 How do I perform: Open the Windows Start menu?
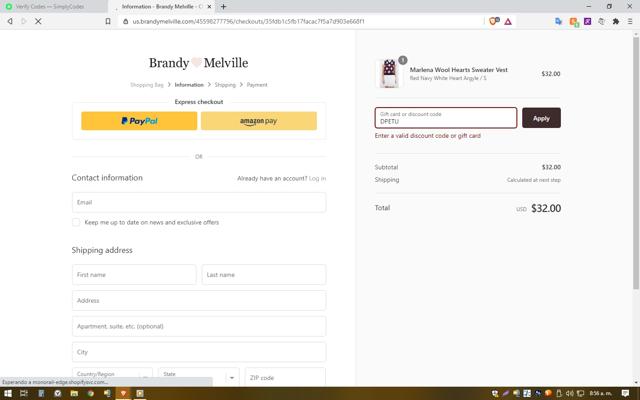(x=8, y=393)
